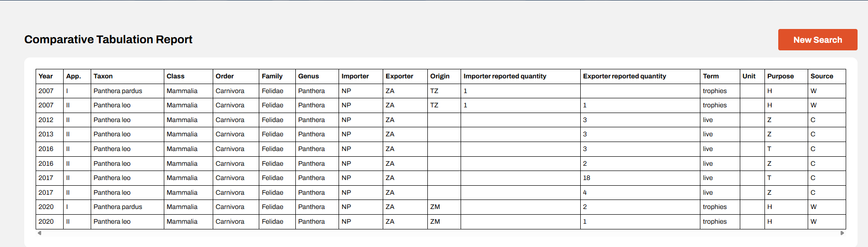The width and height of the screenshot is (868, 247).
Task: Click the New Search button
Action: click(x=818, y=40)
